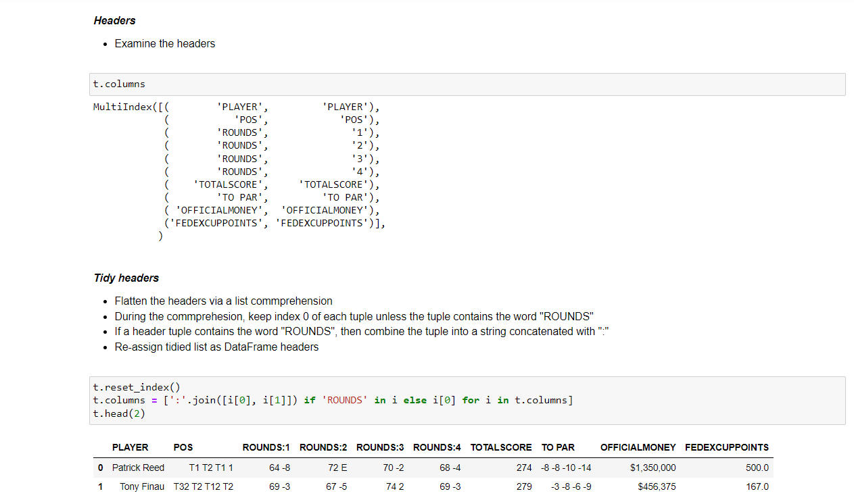Viewport: 854px width, 504px height.
Task: Click the $456,375 money cell
Action: (x=657, y=486)
